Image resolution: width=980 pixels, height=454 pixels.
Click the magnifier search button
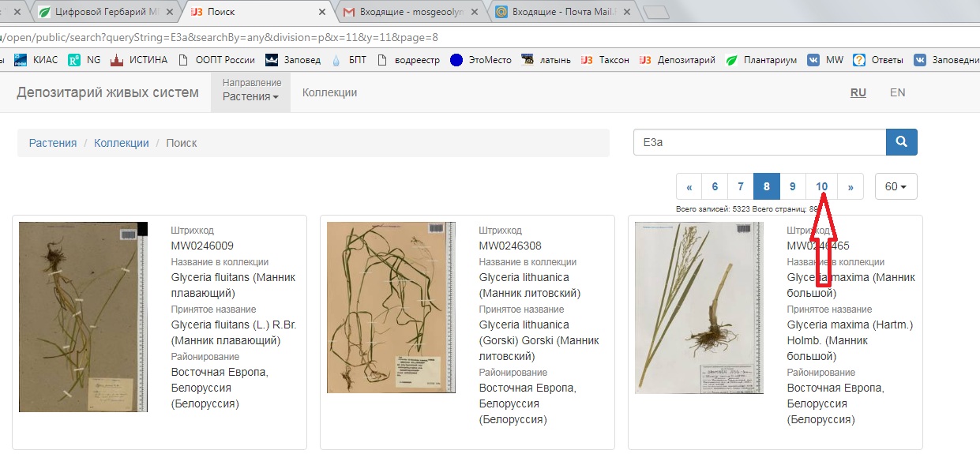901,143
